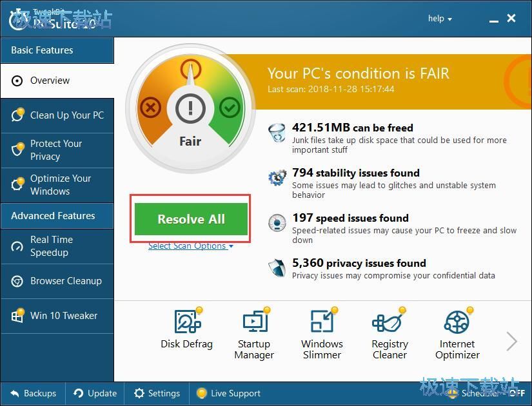
Task: Close the application window
Action: coord(511,18)
